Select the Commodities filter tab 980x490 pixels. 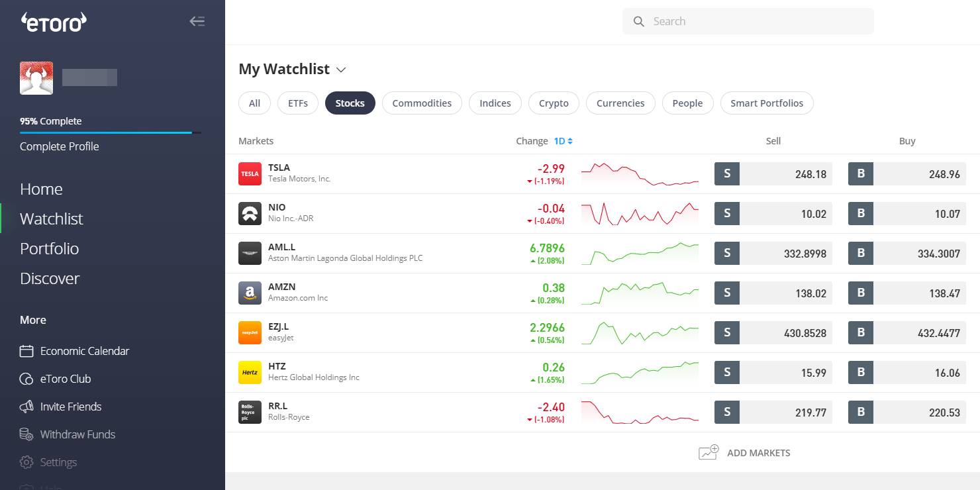point(422,103)
